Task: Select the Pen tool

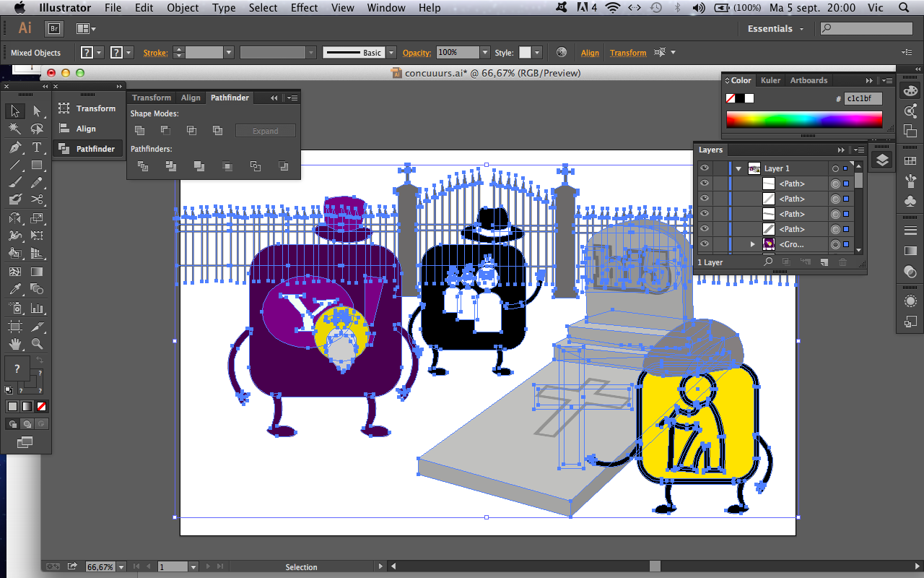Action: (x=14, y=147)
